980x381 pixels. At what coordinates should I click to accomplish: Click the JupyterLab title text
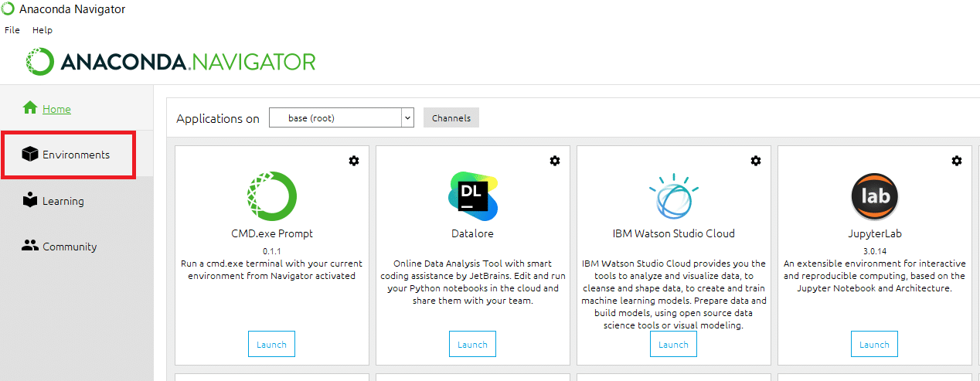(874, 233)
